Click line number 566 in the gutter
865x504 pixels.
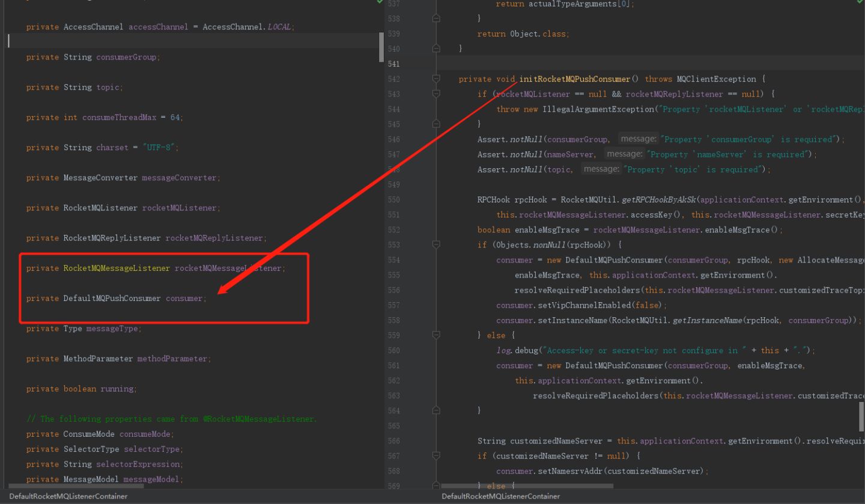394,440
